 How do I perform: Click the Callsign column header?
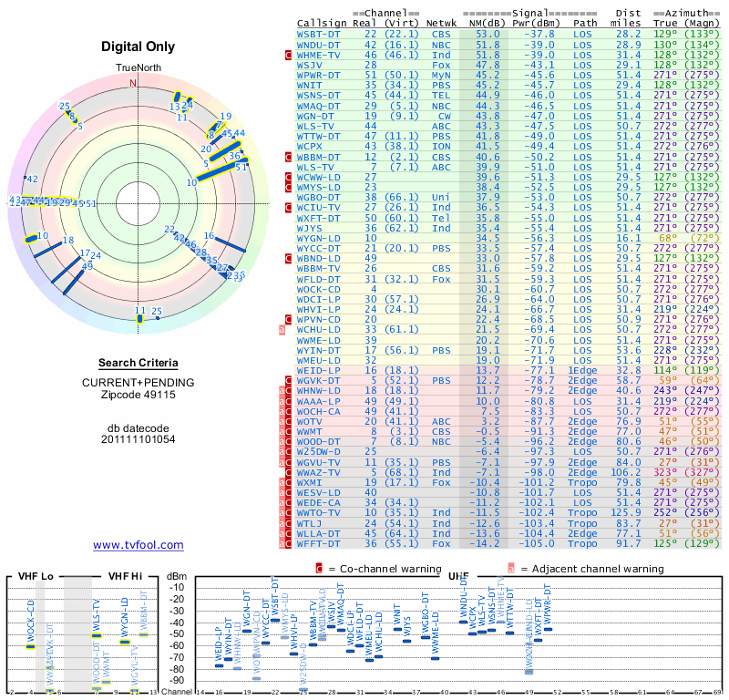pyautogui.click(x=322, y=24)
